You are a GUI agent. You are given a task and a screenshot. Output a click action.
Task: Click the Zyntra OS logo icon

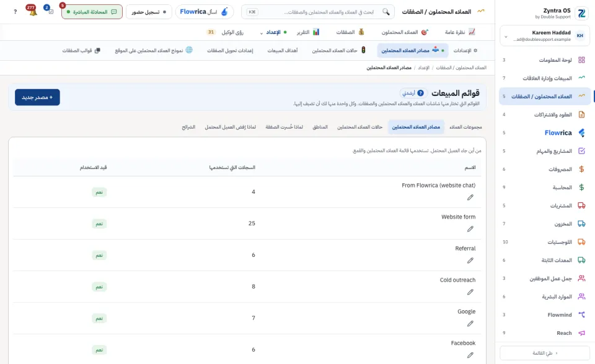[581, 13]
